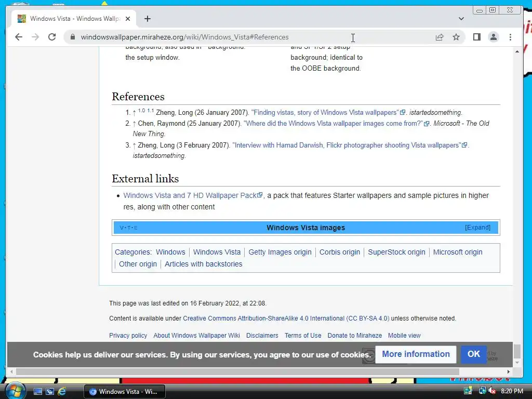This screenshot has width=532, height=399.
Task: Go back to the previous page
Action: click(x=19, y=37)
